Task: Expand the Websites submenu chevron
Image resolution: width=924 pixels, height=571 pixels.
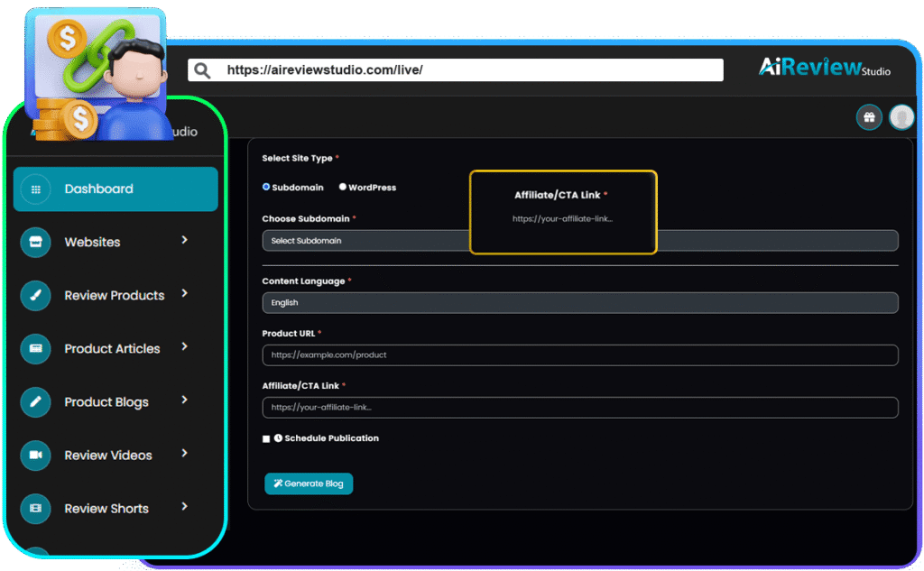Action: (x=184, y=240)
